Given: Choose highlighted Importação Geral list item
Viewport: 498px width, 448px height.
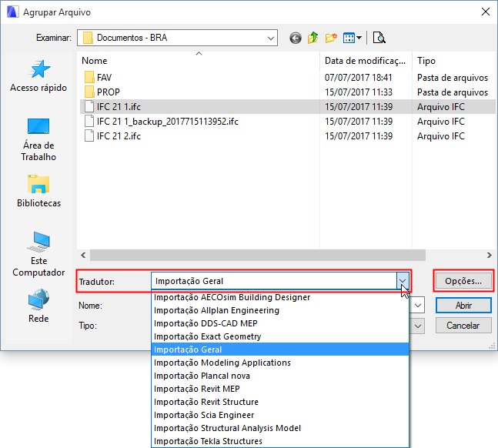Looking at the screenshot, I should [x=280, y=349].
